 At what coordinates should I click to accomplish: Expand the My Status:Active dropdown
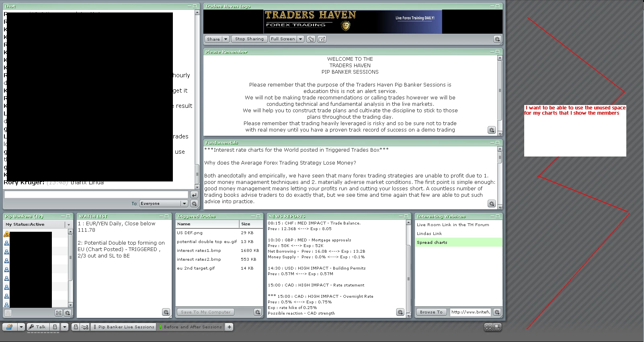point(69,225)
